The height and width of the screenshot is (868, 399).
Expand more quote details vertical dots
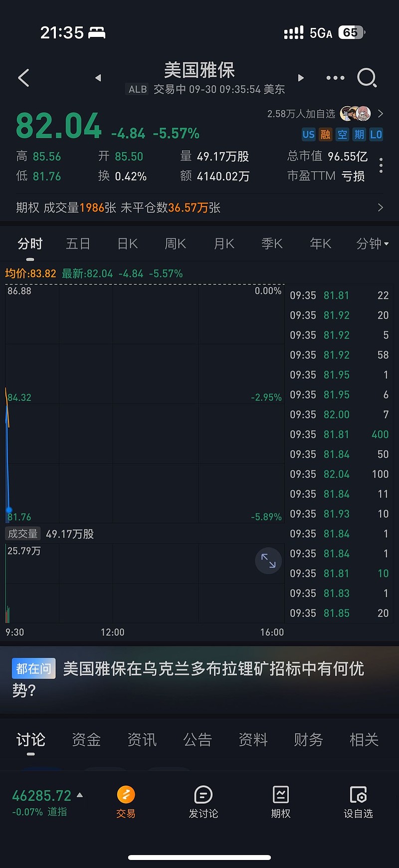click(x=381, y=166)
